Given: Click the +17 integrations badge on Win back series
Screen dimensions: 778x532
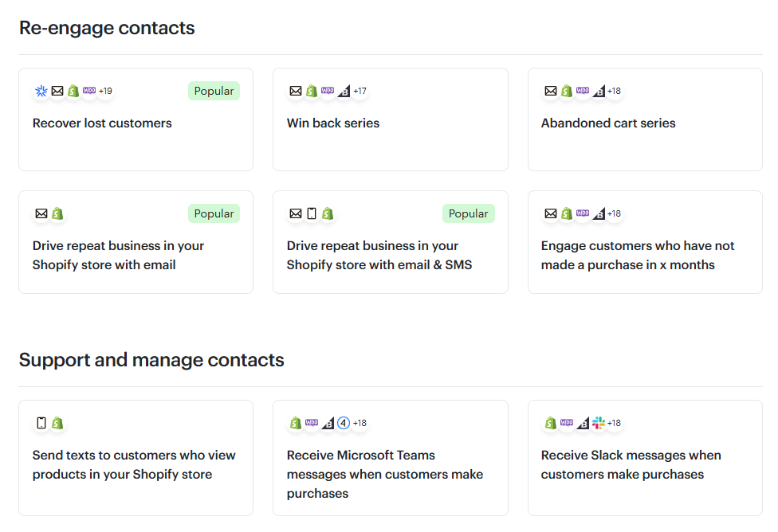Looking at the screenshot, I should coord(360,91).
